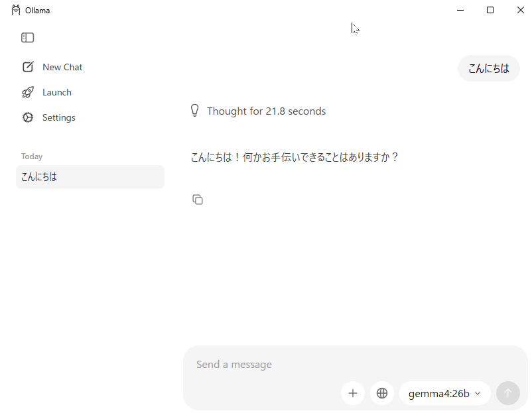
Task: Focus the "Send a message" input field
Action: [x=332, y=365]
